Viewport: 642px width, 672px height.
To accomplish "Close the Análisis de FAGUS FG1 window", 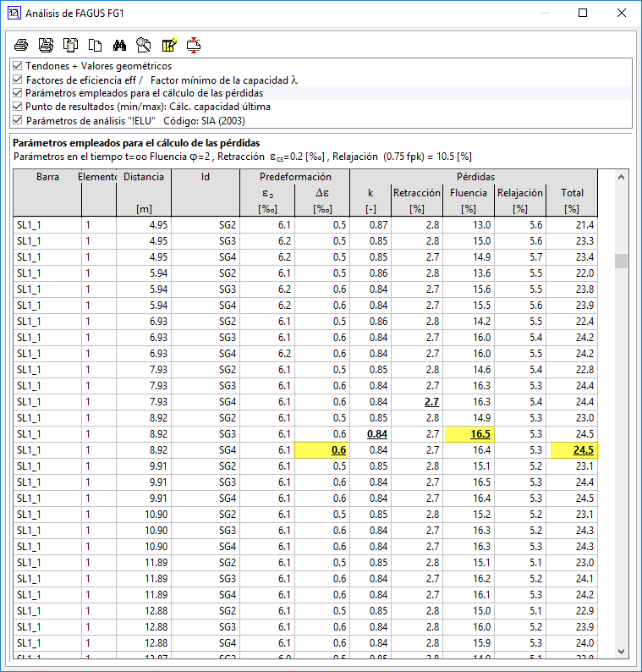I will [x=622, y=14].
